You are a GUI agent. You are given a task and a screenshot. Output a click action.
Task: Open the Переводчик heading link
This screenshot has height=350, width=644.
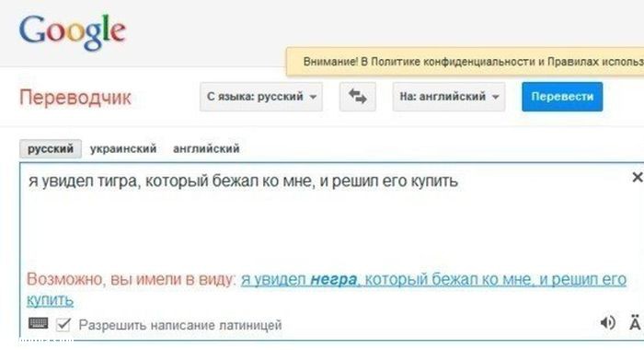tap(75, 98)
